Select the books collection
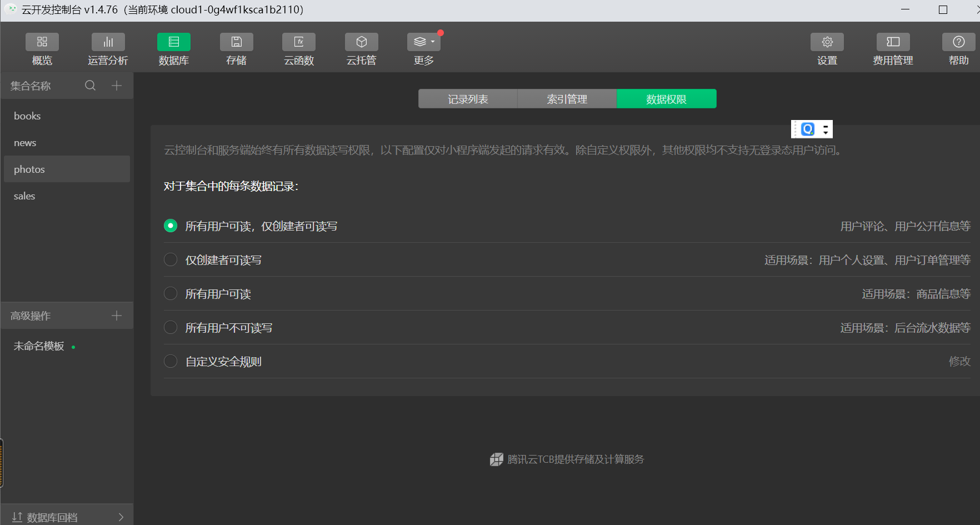Viewport: 980px width, 525px height. [x=67, y=116]
